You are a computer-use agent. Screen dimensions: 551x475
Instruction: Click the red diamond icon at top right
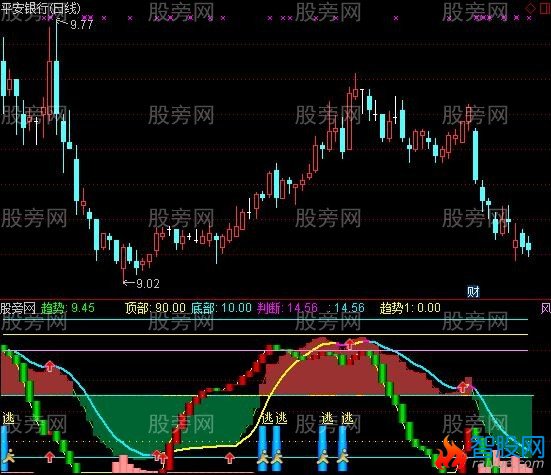[530, 8]
